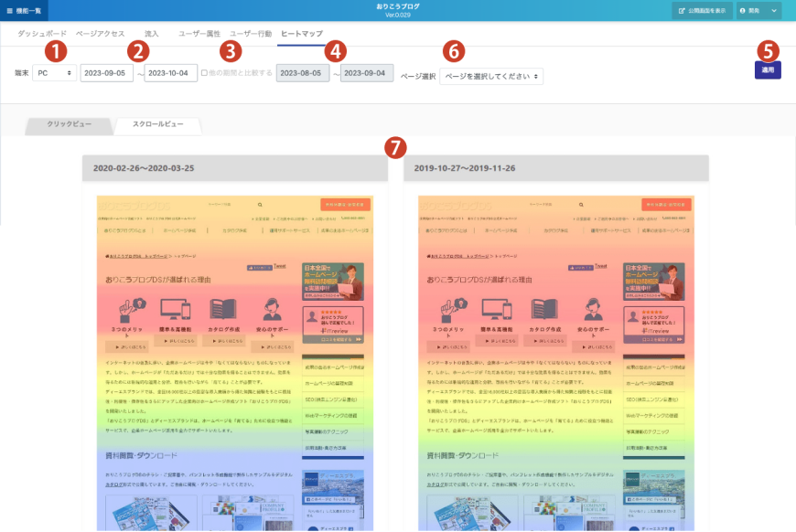Screen dimensions: 796x532
Task: Switch to the ページアクセス tab
Action: click(x=100, y=33)
